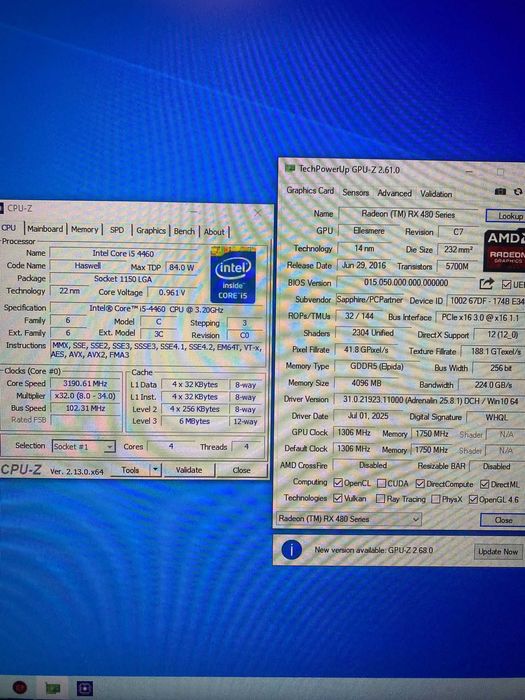Click the Memory Type field GDDR5 (Elpida)
Viewport: 525px width, 700px height.
[x=376, y=367]
